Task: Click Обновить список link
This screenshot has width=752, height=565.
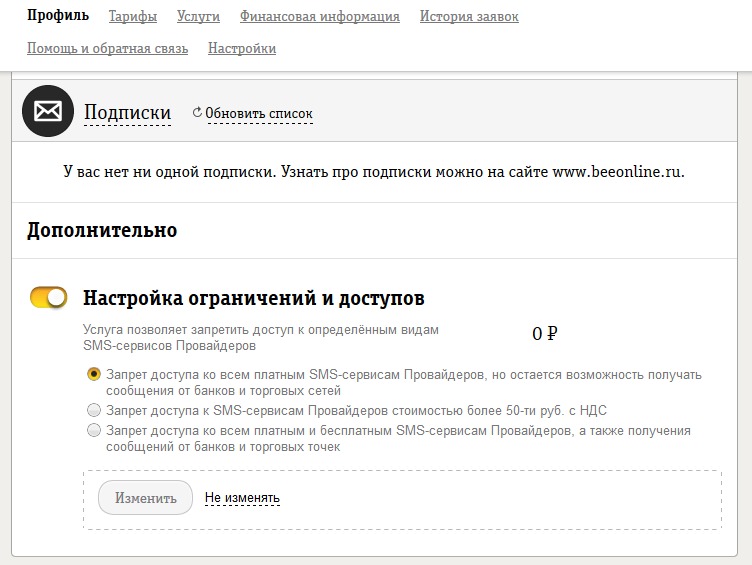Action: click(x=259, y=114)
